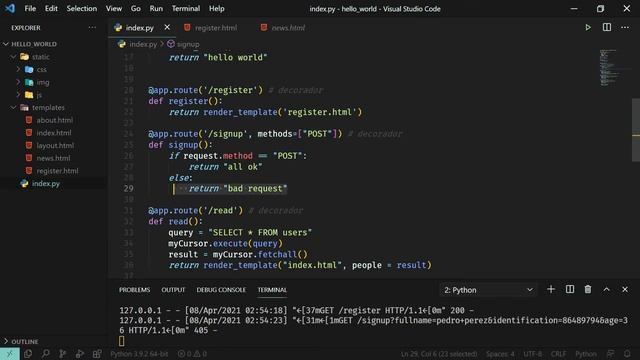Open the Terminal menu
The width and height of the screenshot is (640, 360).
pos(186,9)
